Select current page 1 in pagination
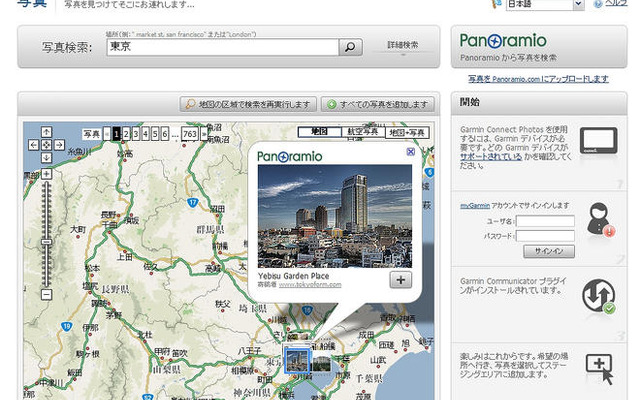This screenshot has height=400, width=640. [116, 134]
